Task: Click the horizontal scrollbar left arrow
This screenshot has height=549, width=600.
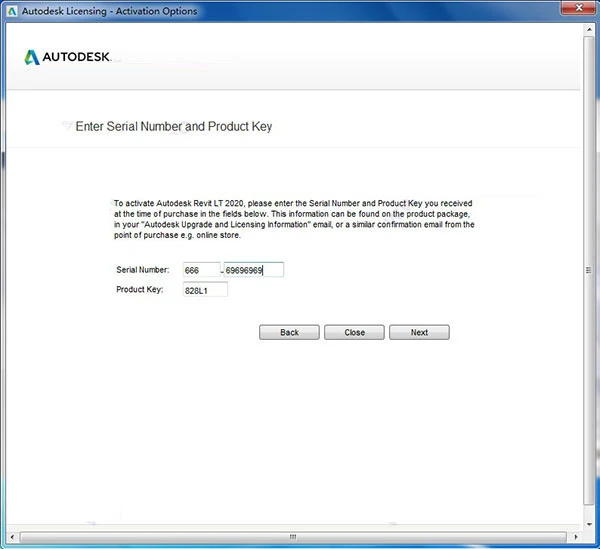Action: coord(12,537)
